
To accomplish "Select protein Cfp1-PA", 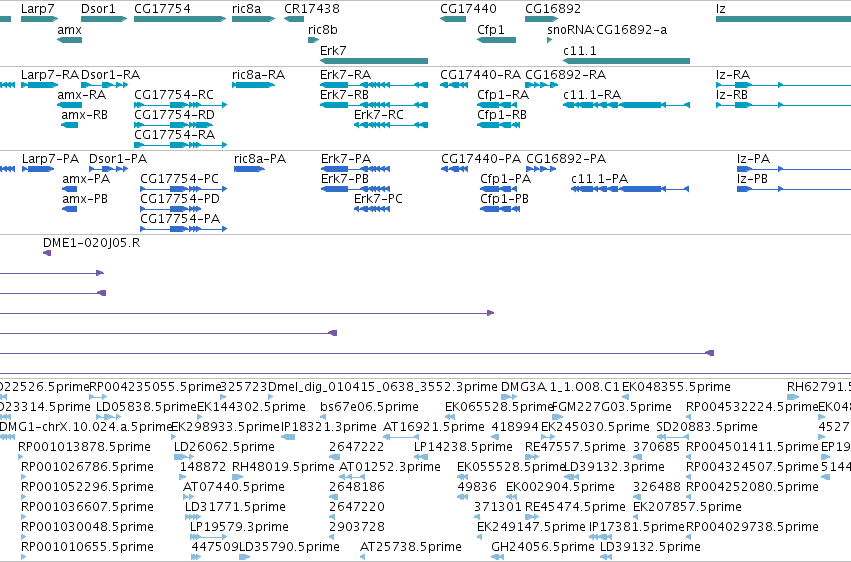I will (x=499, y=189).
